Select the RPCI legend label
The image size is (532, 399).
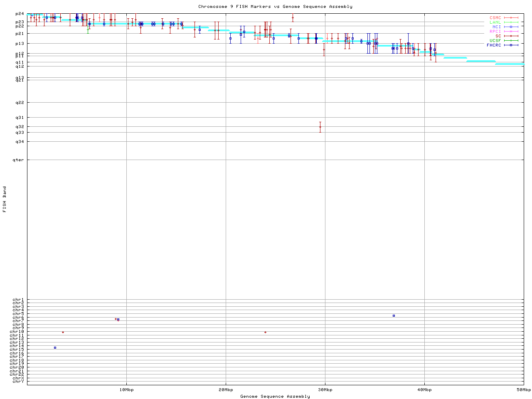tap(495, 32)
